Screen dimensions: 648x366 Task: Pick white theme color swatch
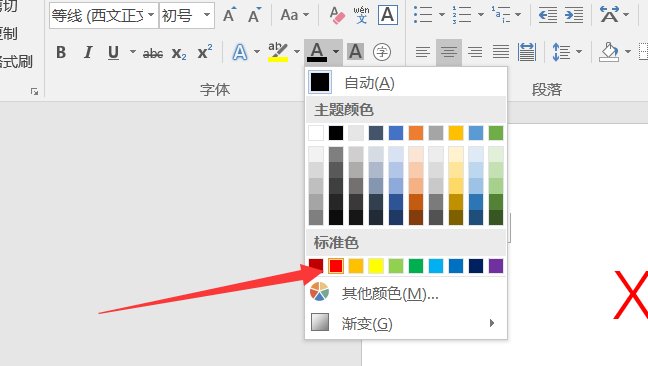click(x=316, y=133)
